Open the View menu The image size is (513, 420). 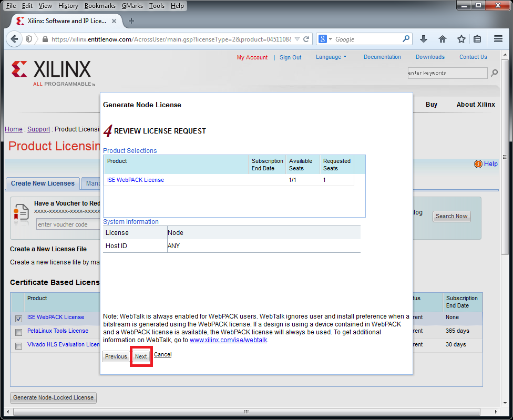click(45, 6)
